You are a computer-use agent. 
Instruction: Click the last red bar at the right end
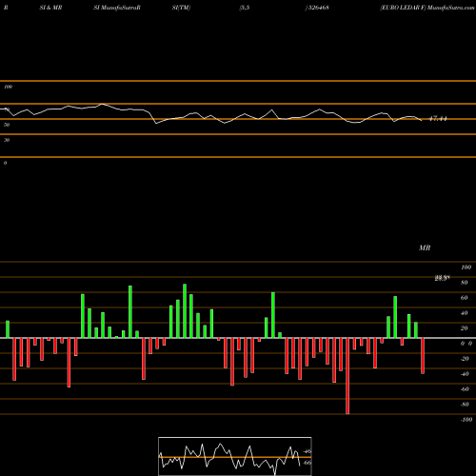pos(423,356)
